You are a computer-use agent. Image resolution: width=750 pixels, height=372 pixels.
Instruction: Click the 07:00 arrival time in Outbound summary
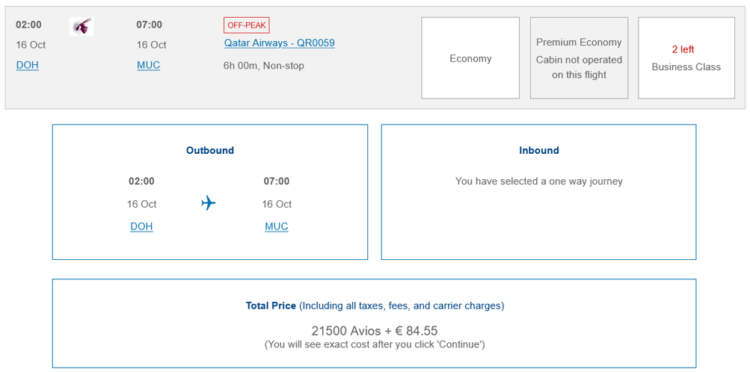276,181
